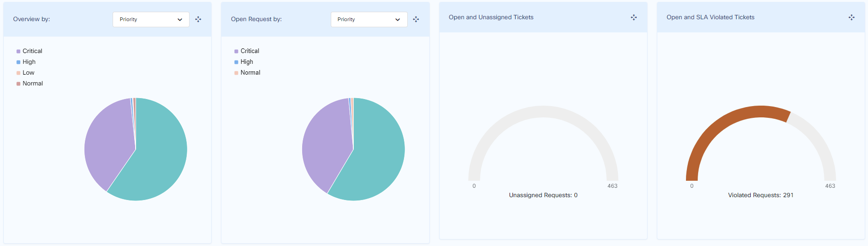Toggle Normal legend entry in Overview chart

[x=32, y=84]
